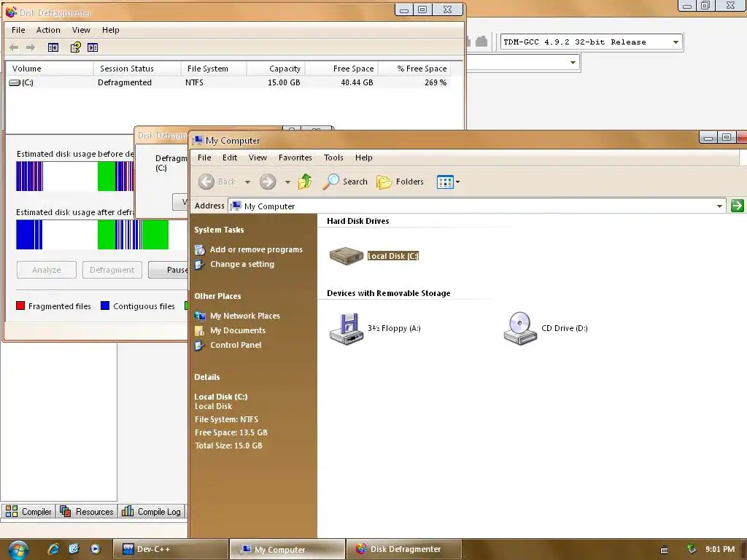This screenshot has height=560, width=747.
Task: Open the Address bar dropdown in My Computer
Action: click(x=719, y=206)
